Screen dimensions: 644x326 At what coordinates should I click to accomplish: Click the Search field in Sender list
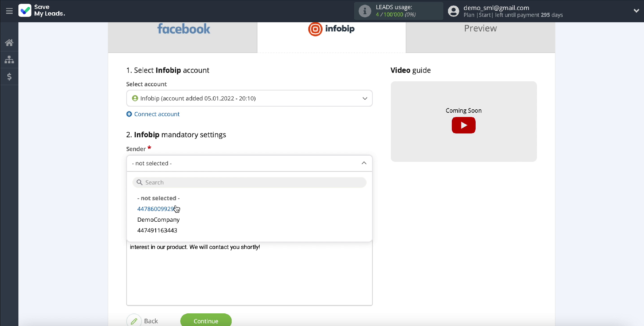[249, 183]
